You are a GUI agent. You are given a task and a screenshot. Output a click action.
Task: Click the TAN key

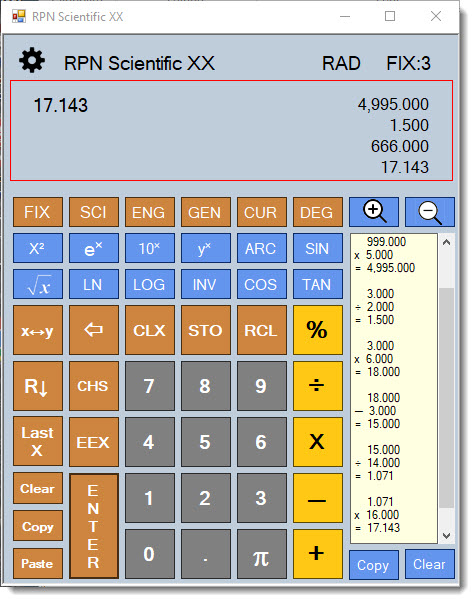[x=318, y=284]
